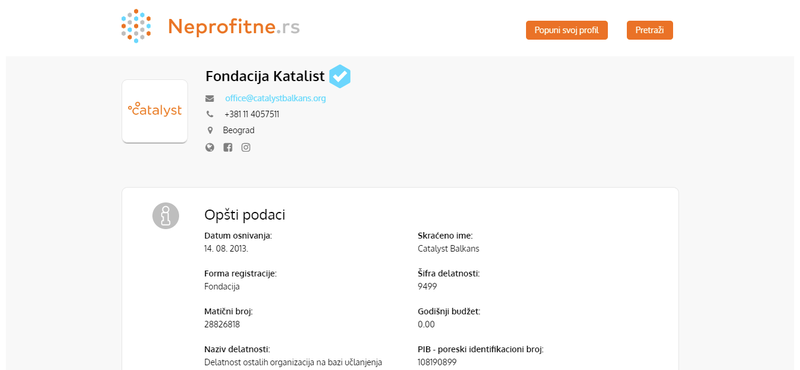Select the Matični broj value 28826818
The height and width of the screenshot is (370, 800).
pyautogui.click(x=222, y=324)
